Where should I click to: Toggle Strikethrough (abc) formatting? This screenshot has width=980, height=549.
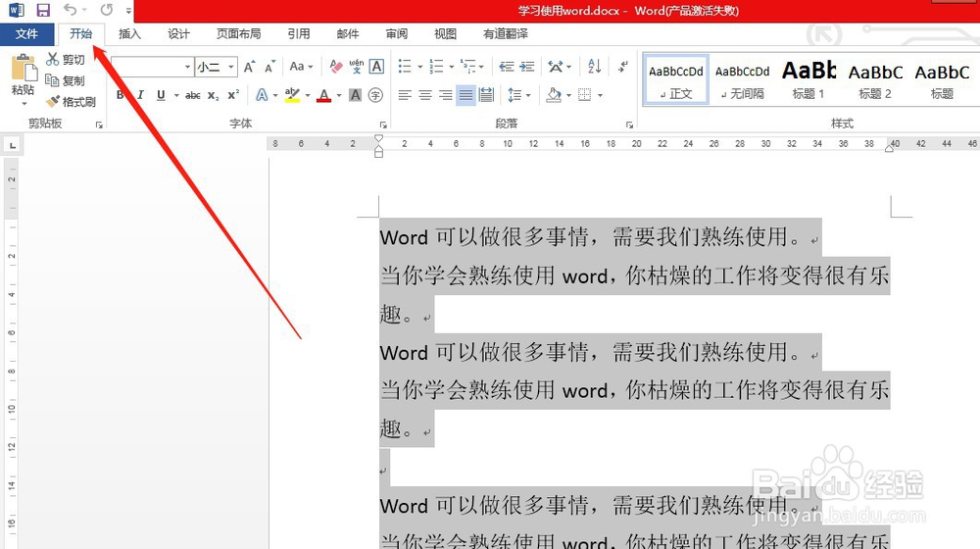(192, 95)
